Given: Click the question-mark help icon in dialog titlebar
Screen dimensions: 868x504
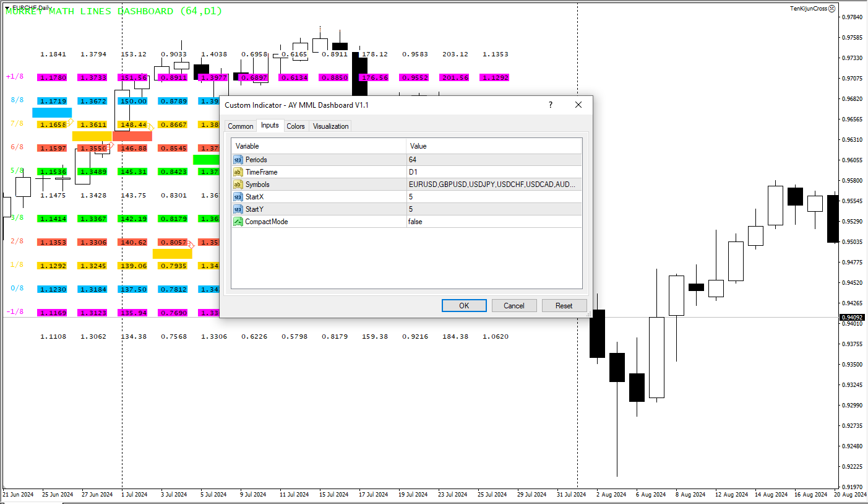Looking at the screenshot, I should [x=550, y=105].
